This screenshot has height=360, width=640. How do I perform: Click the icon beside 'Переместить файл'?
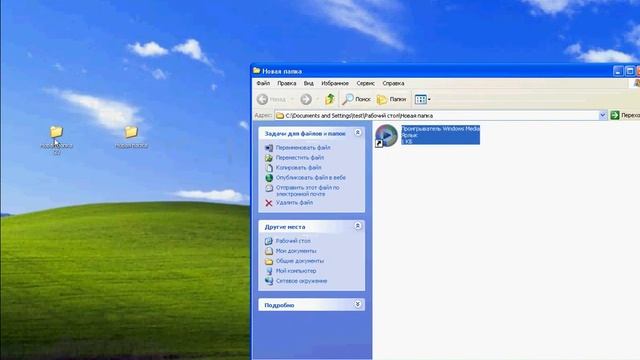[x=269, y=158]
